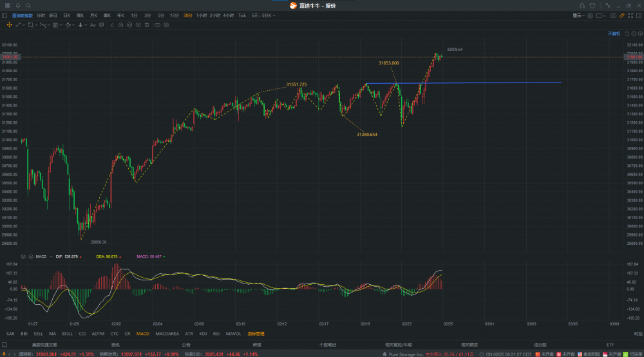
Task: Click the trash delete drawings icon
Action: tap(147, 25)
